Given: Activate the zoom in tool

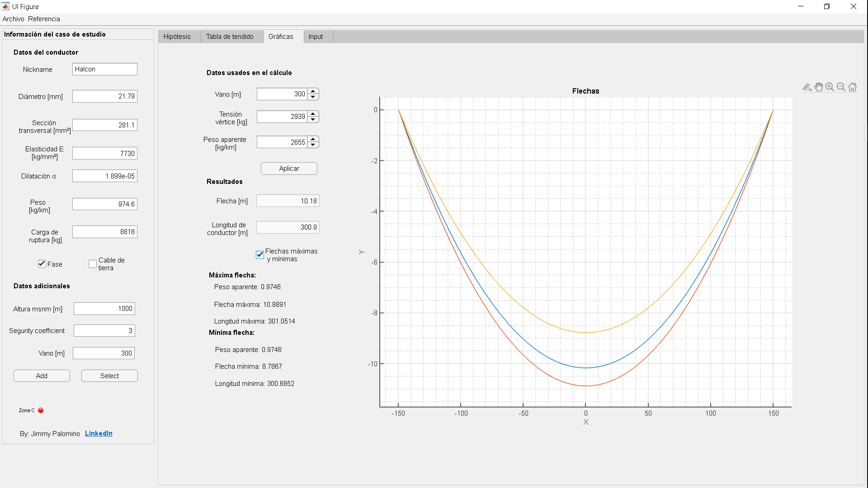Looking at the screenshot, I should [x=830, y=87].
